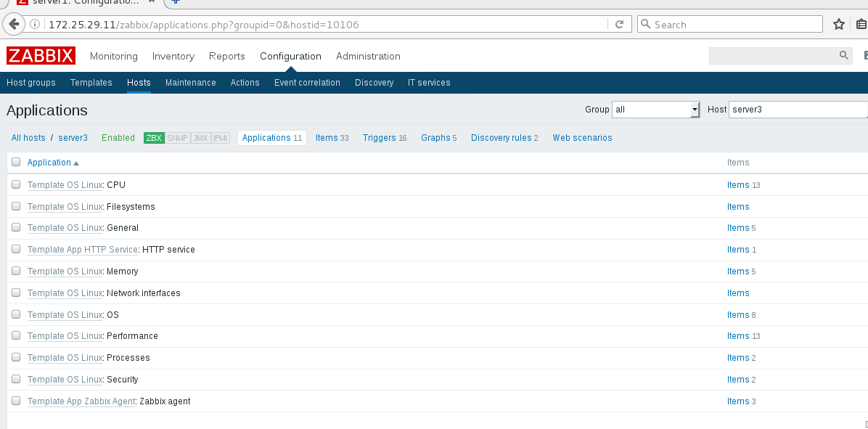Check the Filesystems application checkbox
Image resolution: width=868 pixels, height=429 pixels.
pos(16,206)
